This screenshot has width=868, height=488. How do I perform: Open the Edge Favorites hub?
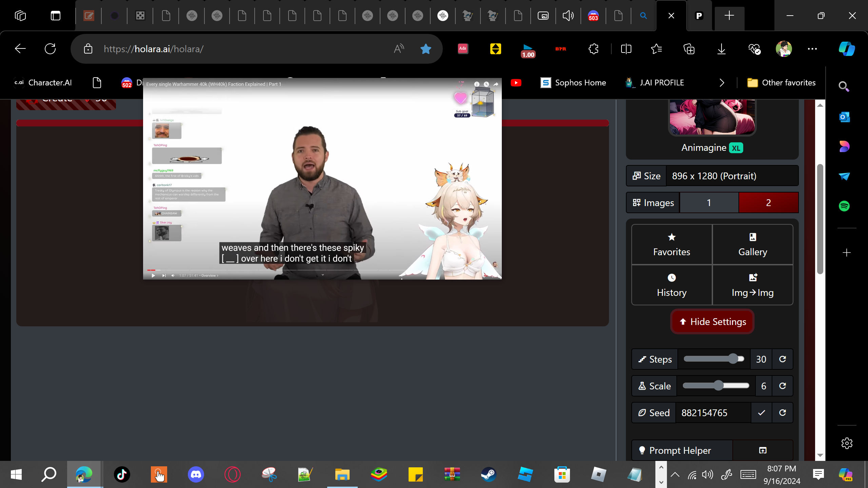[656, 49]
